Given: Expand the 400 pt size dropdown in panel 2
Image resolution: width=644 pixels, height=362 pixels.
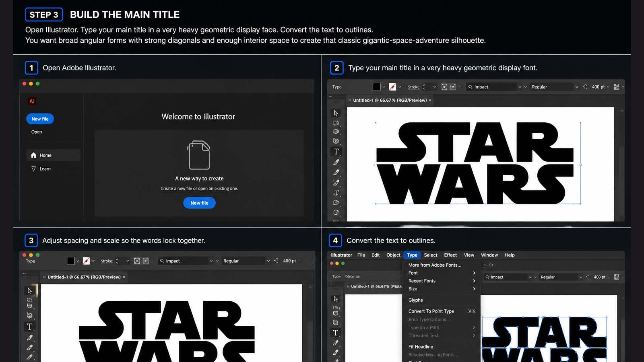Looking at the screenshot, I should [x=608, y=87].
